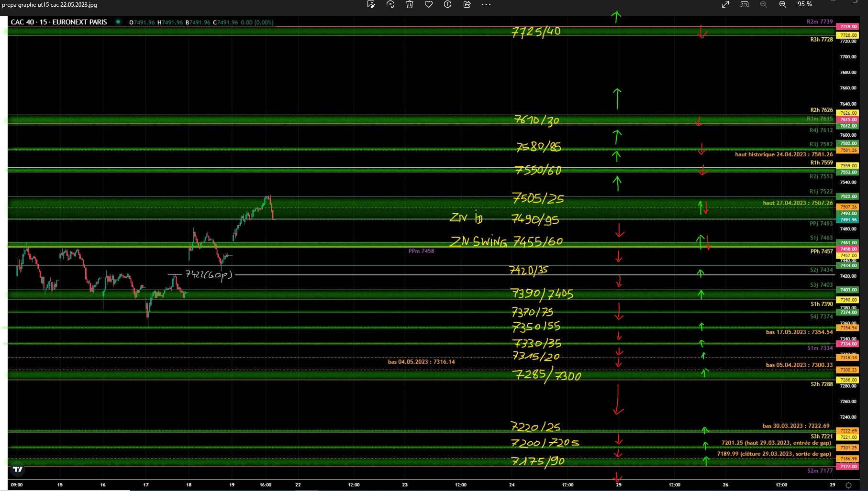
Task: Click the S1m 7334 label
Action: pos(820,348)
